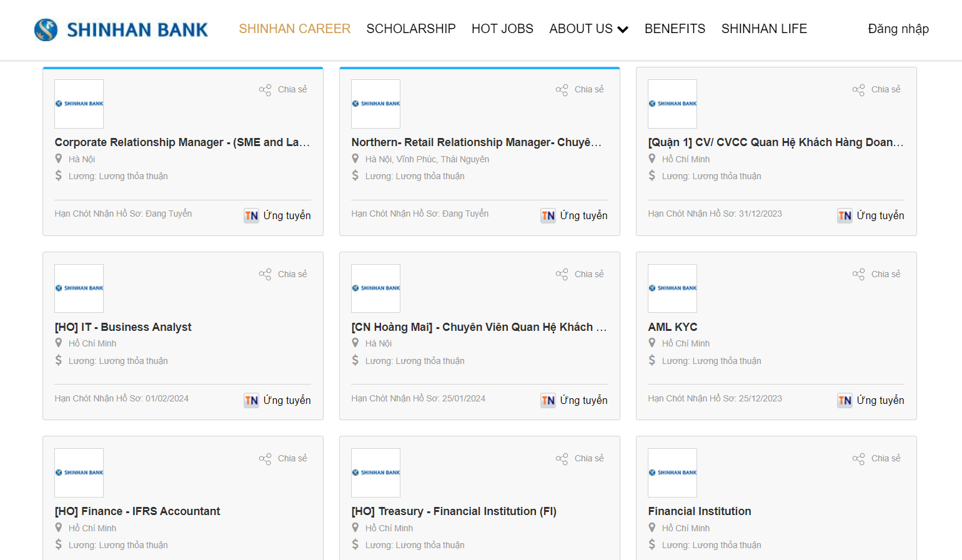The width and height of the screenshot is (962, 560).
Task: Open Northern- Retail job company logo thumbnail
Action: (x=375, y=104)
